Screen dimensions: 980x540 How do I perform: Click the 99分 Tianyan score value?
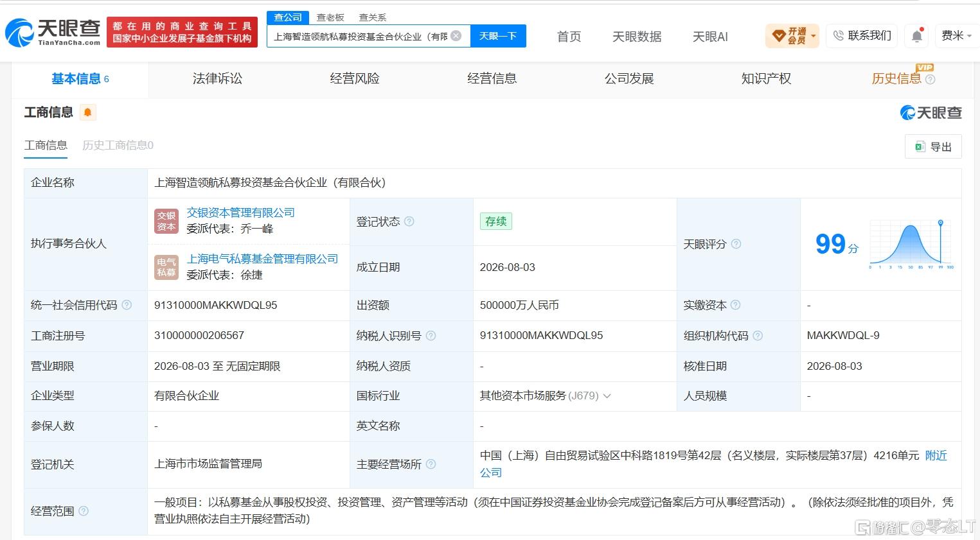(836, 244)
